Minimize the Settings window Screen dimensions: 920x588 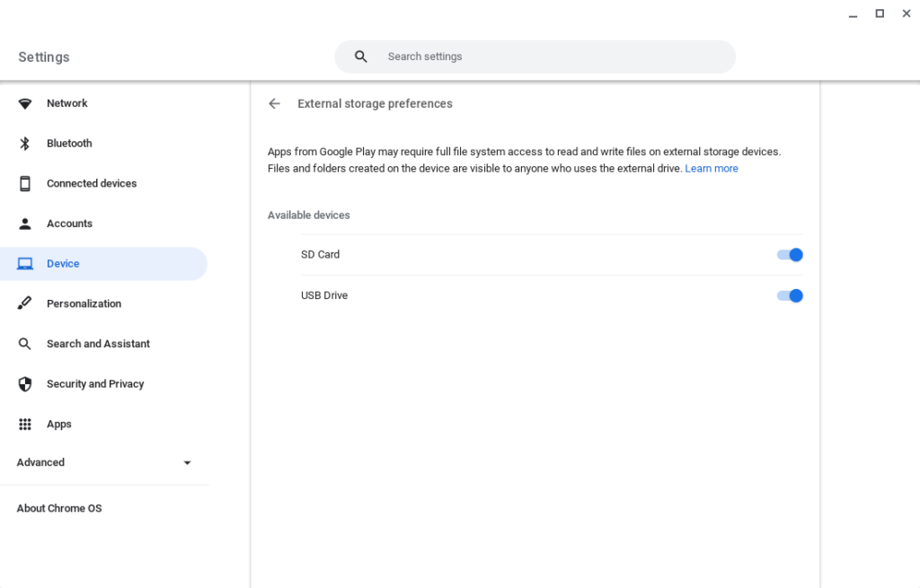coord(854,14)
